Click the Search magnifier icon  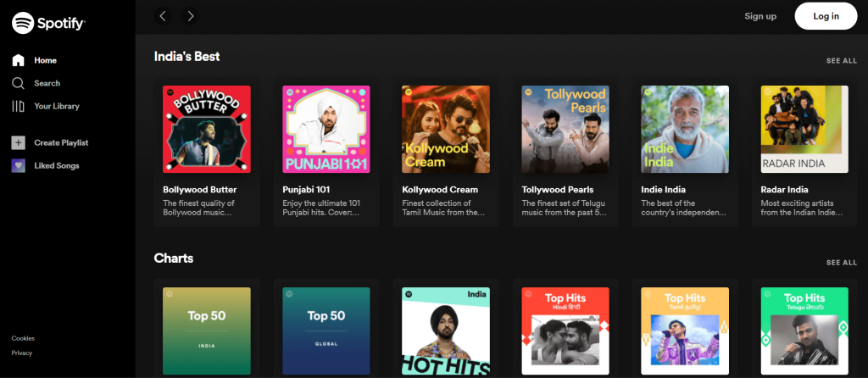pos(19,83)
